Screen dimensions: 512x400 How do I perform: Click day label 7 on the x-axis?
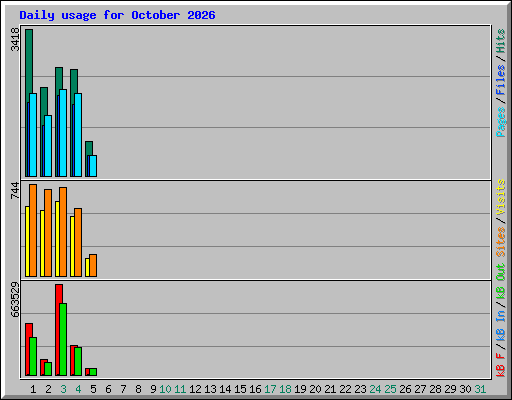pos(123,389)
